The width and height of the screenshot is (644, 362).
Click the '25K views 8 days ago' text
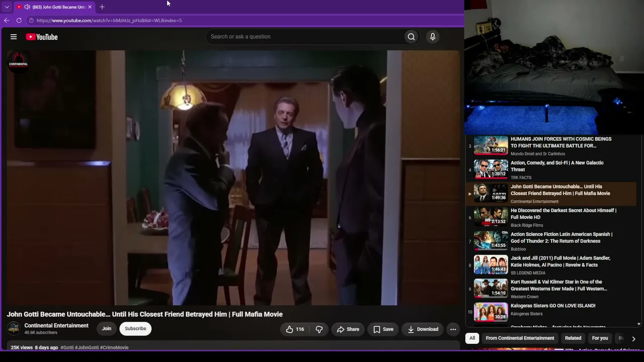[34, 347]
